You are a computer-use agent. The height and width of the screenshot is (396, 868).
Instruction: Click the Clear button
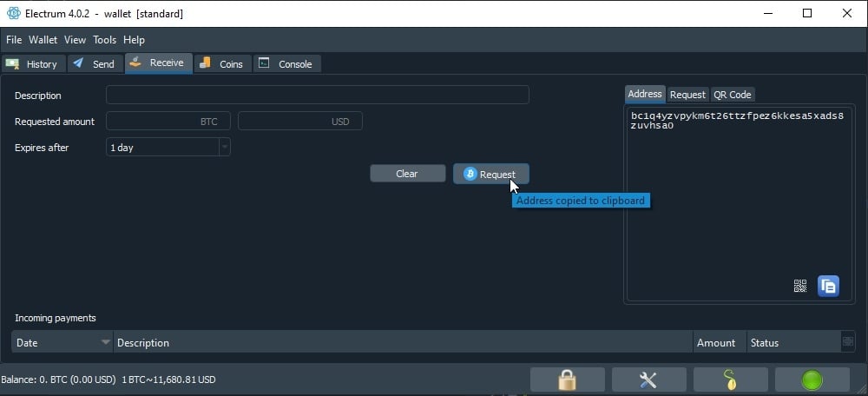coord(407,174)
